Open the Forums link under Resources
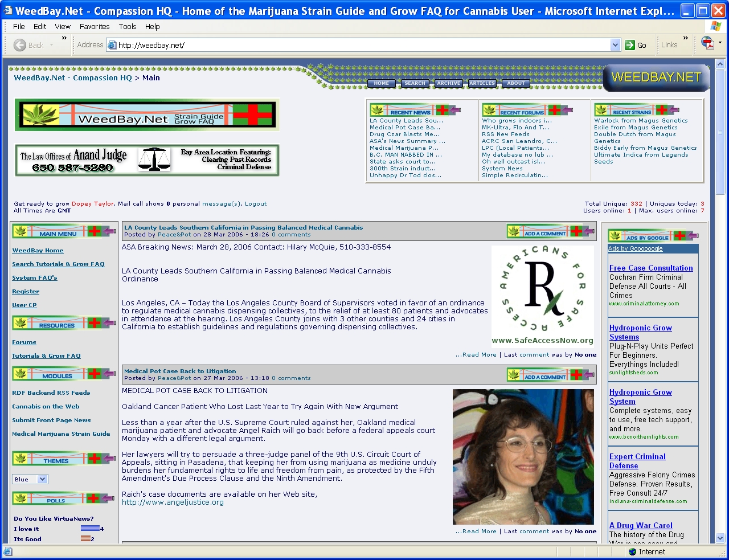729x560 pixels. tap(24, 342)
